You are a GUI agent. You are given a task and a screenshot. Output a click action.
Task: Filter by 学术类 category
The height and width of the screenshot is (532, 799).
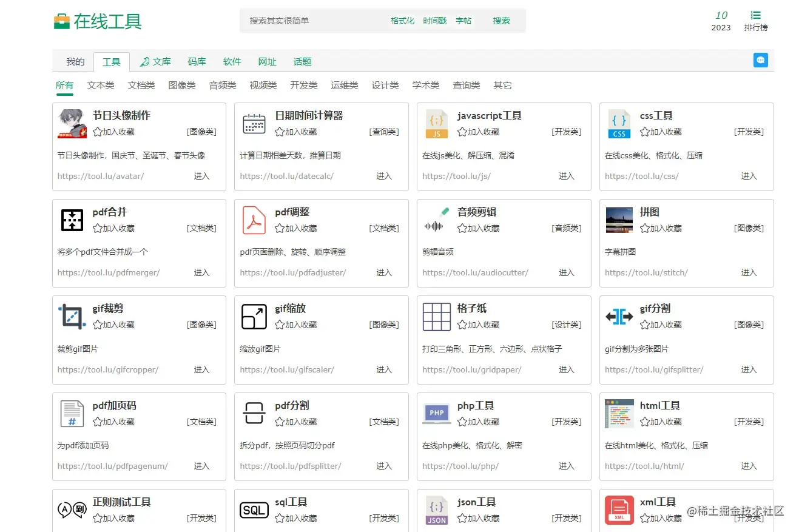(x=426, y=86)
